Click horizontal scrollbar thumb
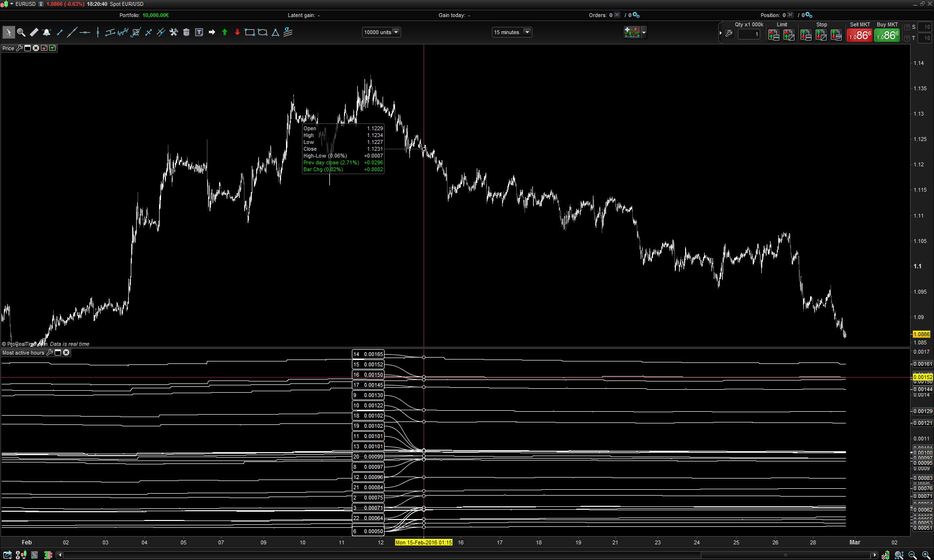Screen dimensions: 934x560 [785, 555]
